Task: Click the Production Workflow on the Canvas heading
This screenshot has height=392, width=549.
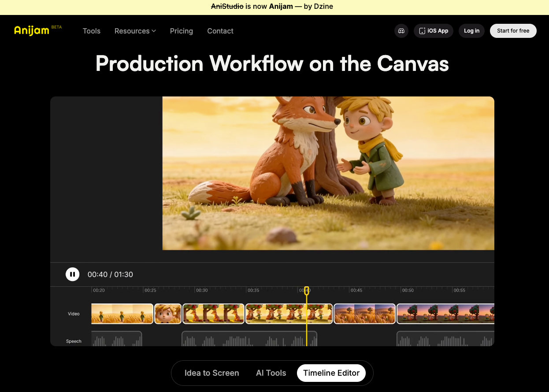Action: point(272,63)
